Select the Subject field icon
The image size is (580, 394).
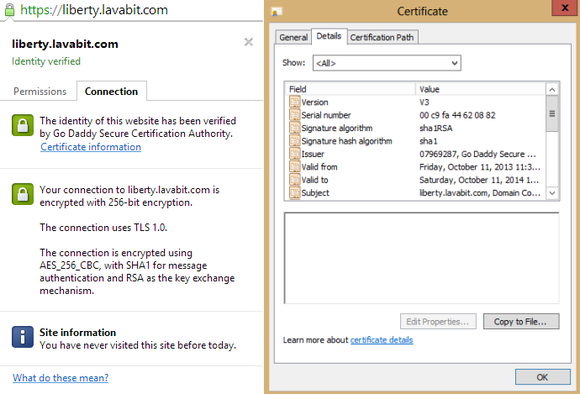[x=294, y=192]
